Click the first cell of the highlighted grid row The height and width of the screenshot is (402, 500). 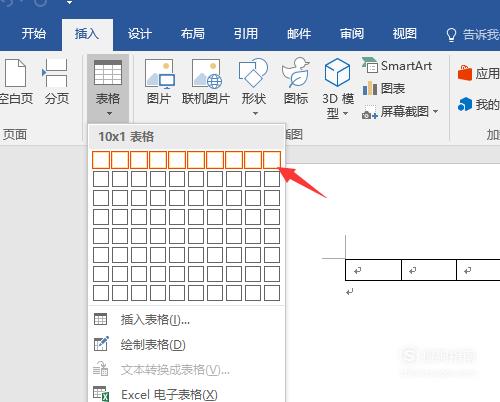pyautogui.click(x=101, y=160)
